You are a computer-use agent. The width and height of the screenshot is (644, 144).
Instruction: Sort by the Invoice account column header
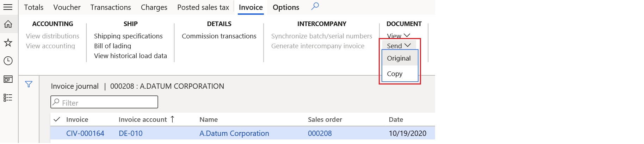coord(143,119)
